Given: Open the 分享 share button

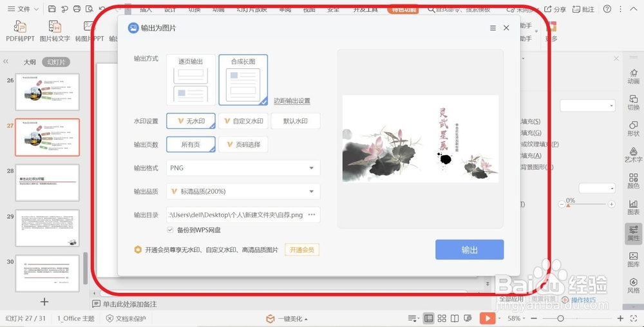Looking at the screenshot, I should 555,9.
